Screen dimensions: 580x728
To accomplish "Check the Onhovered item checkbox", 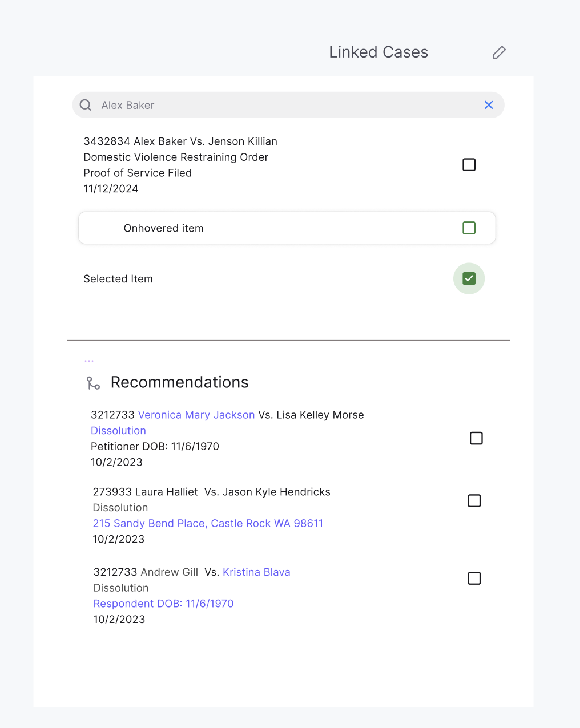I will tap(469, 228).
